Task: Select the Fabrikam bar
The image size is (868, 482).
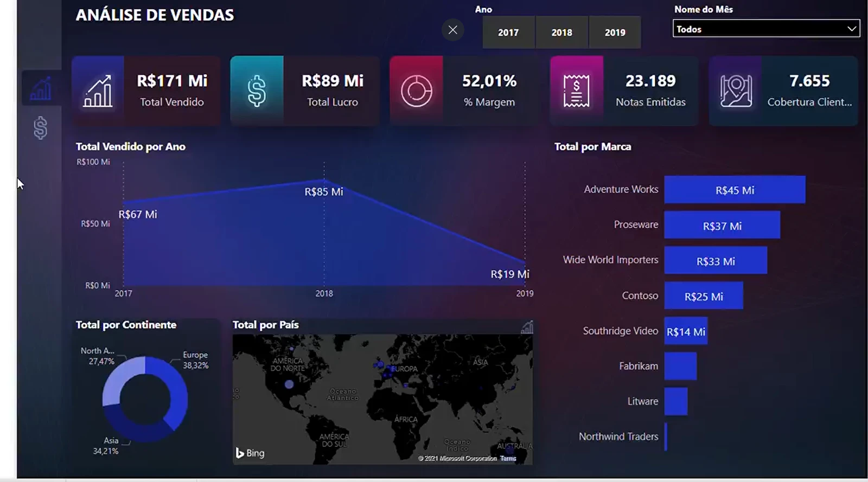Action: (680, 366)
